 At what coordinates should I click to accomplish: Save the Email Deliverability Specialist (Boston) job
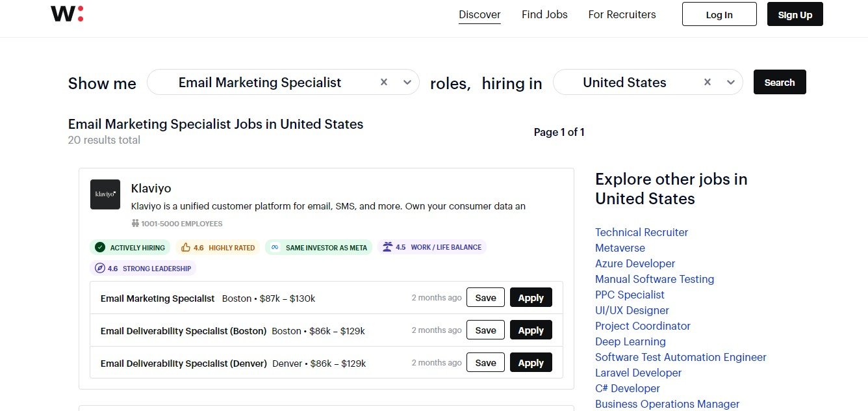pyautogui.click(x=485, y=330)
